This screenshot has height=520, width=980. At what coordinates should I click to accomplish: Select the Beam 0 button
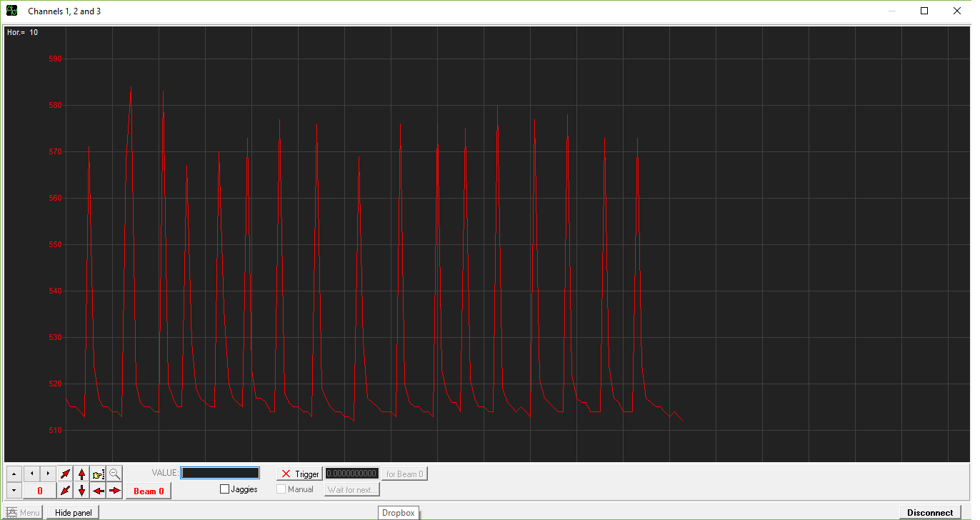click(149, 491)
